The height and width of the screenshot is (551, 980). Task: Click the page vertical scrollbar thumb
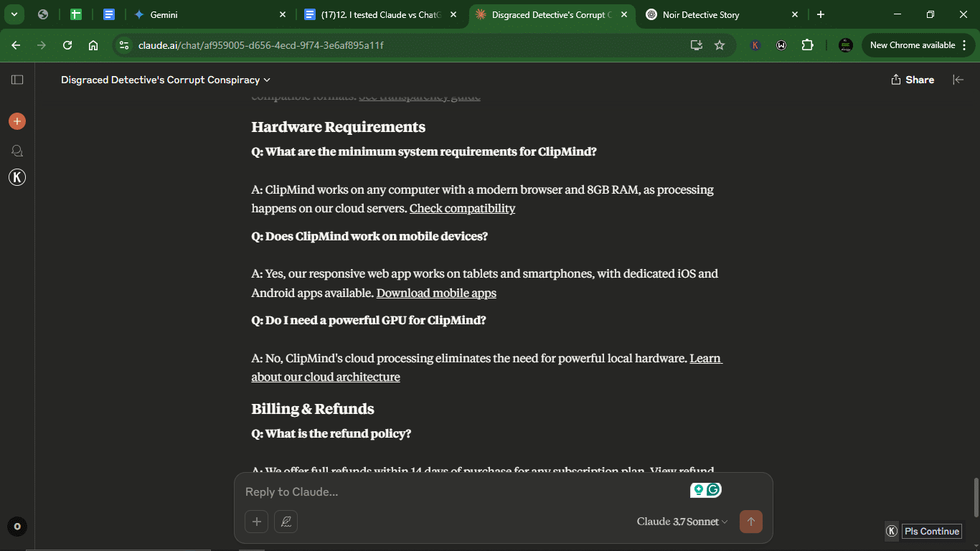point(975,496)
